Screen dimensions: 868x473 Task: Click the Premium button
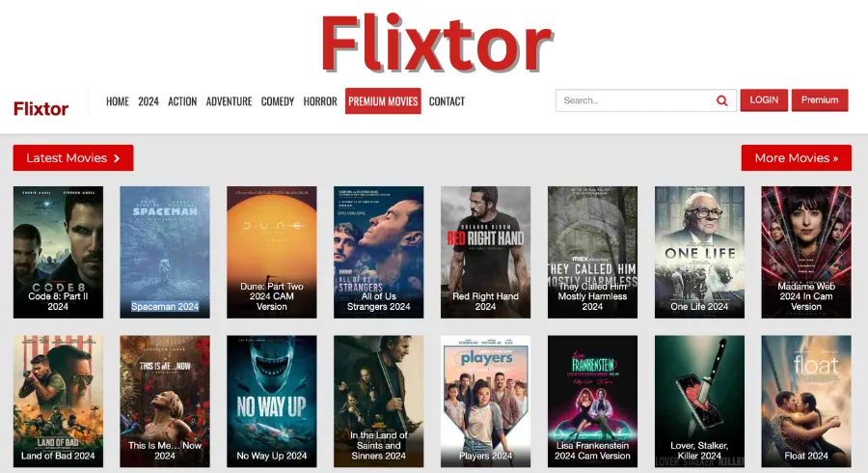point(820,100)
